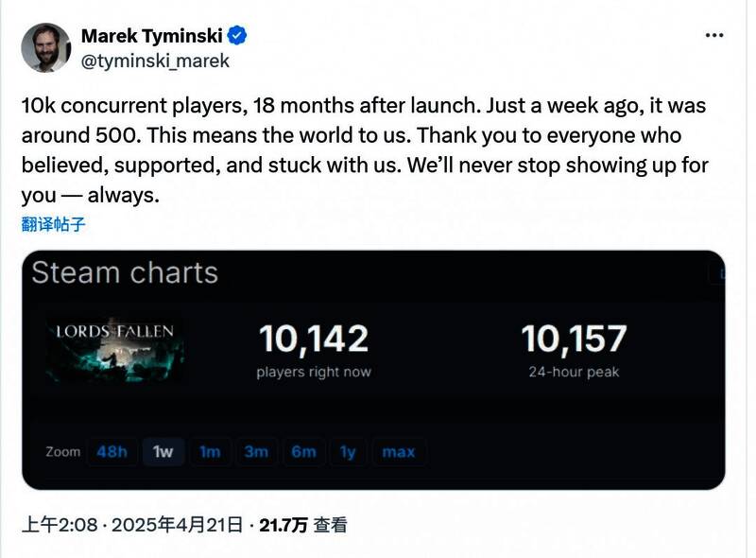Click the Steam charts heading
The height and width of the screenshot is (558, 756).
click(125, 273)
